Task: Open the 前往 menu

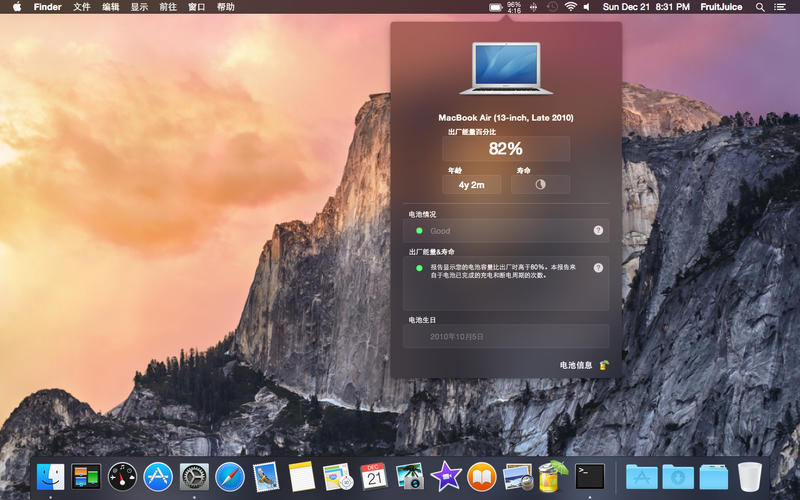Action: click(x=168, y=7)
